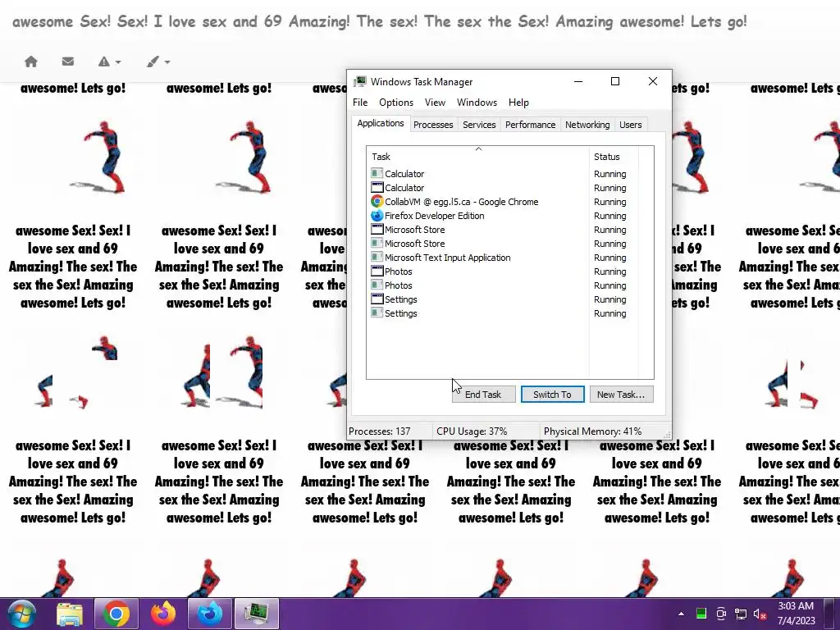Click the network tray icon
The width and height of the screenshot is (840, 630).
741,614
